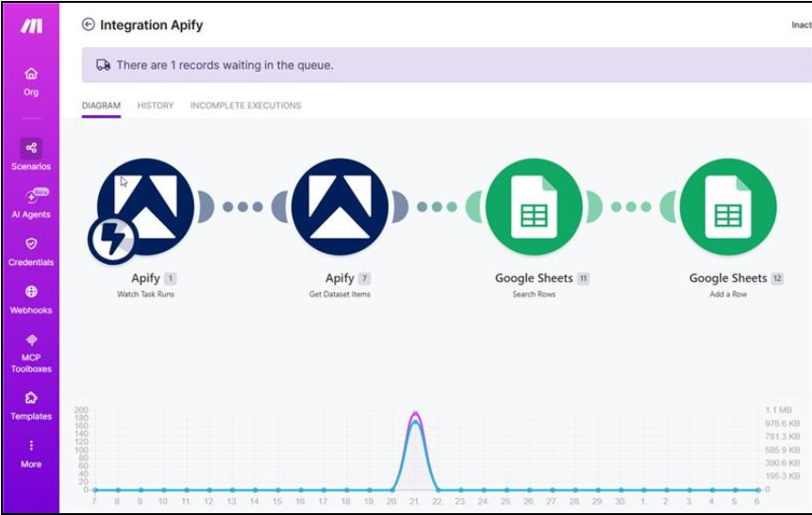Click the module number badge 11
Image resolution: width=812 pixels, height=515 pixels.
583,279
